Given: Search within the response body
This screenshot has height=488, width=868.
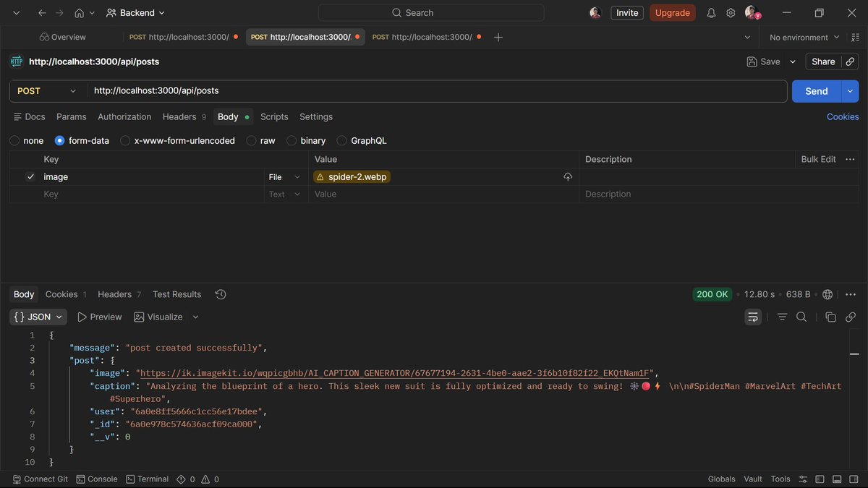Looking at the screenshot, I should [801, 317].
